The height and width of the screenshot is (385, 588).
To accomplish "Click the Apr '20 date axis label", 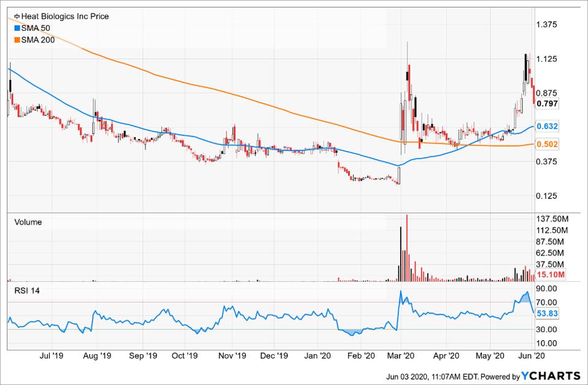I will point(446,356).
